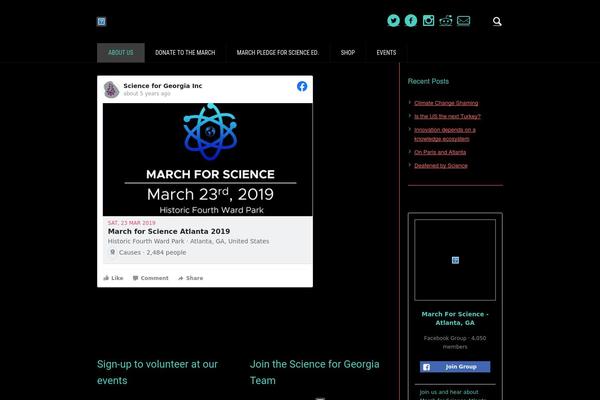Image resolution: width=600 pixels, height=400 pixels.
Task: Open the Facebook social icon in header
Action: tap(411, 21)
